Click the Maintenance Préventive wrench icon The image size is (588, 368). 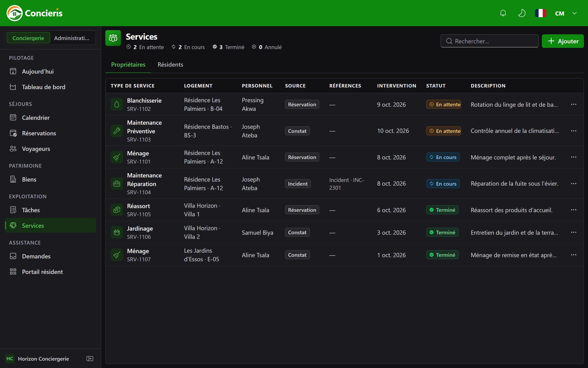(x=117, y=131)
